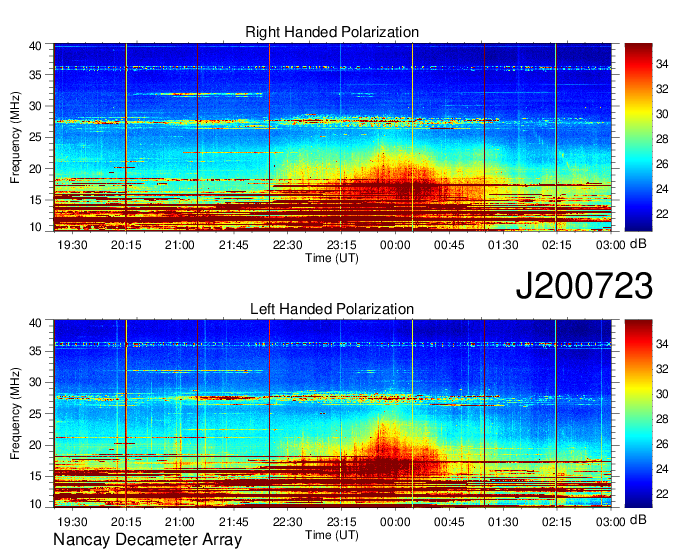Click "00:00" tick on Left Handed time axis
The width and height of the screenshot is (680, 552).
395,522
